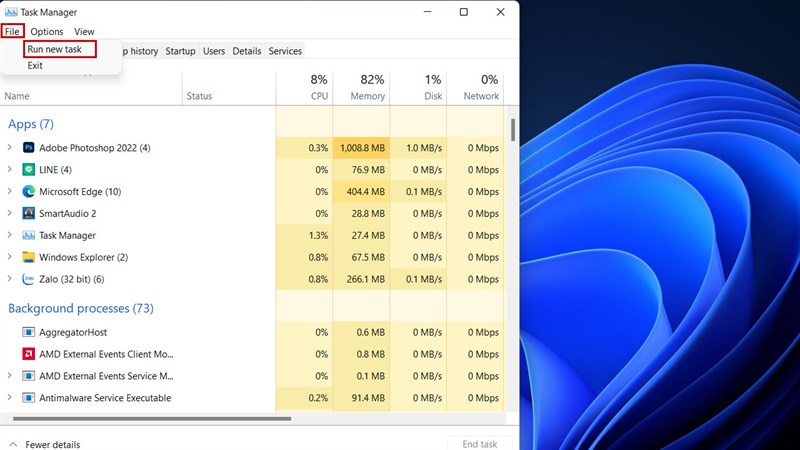
Task: Click the Antimalware Service Executable icon
Action: pyautogui.click(x=29, y=398)
